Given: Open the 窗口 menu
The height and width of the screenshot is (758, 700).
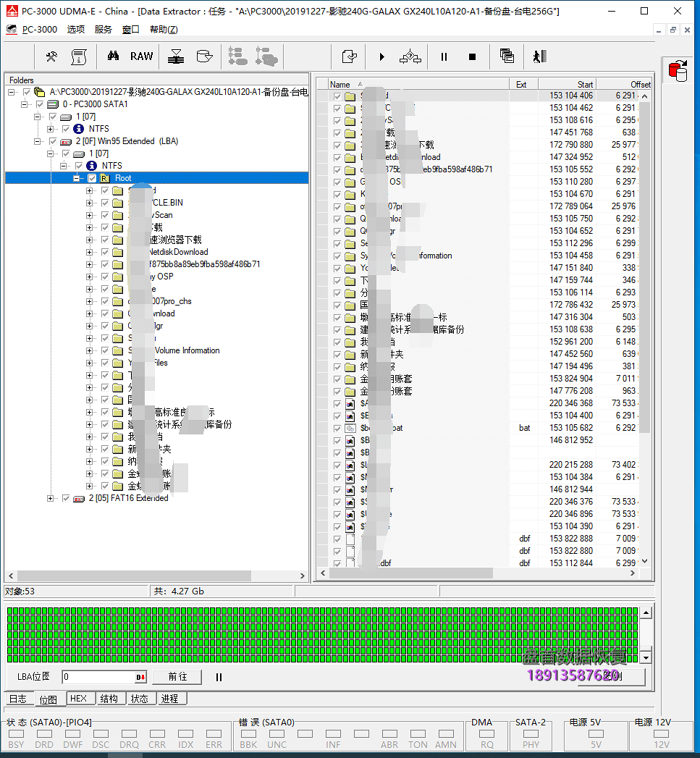Looking at the screenshot, I should pos(131,30).
